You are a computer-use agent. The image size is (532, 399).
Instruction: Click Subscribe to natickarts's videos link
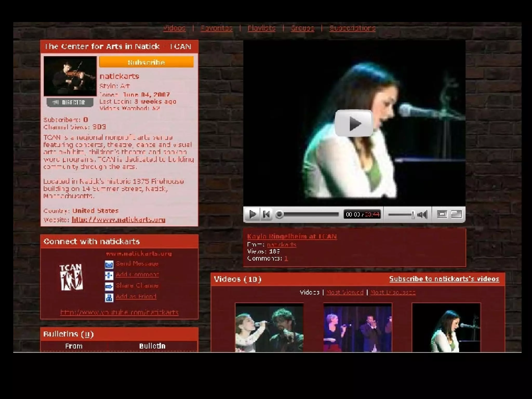click(444, 279)
